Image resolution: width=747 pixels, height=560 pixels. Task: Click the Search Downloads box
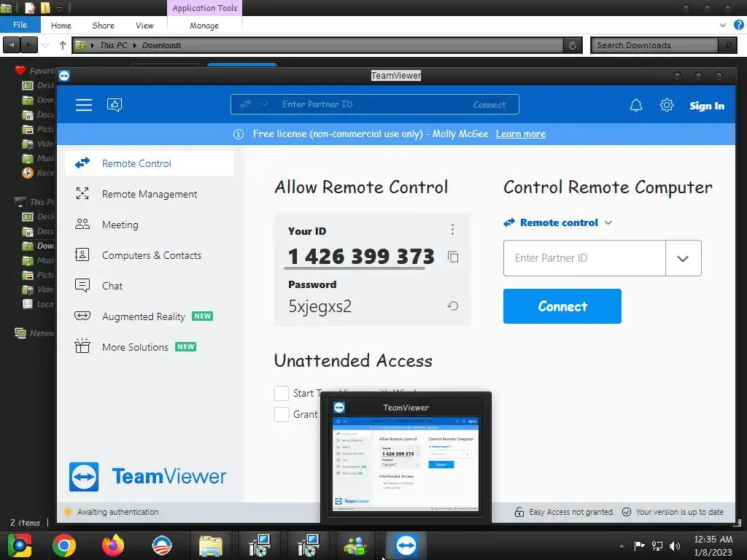click(x=655, y=45)
